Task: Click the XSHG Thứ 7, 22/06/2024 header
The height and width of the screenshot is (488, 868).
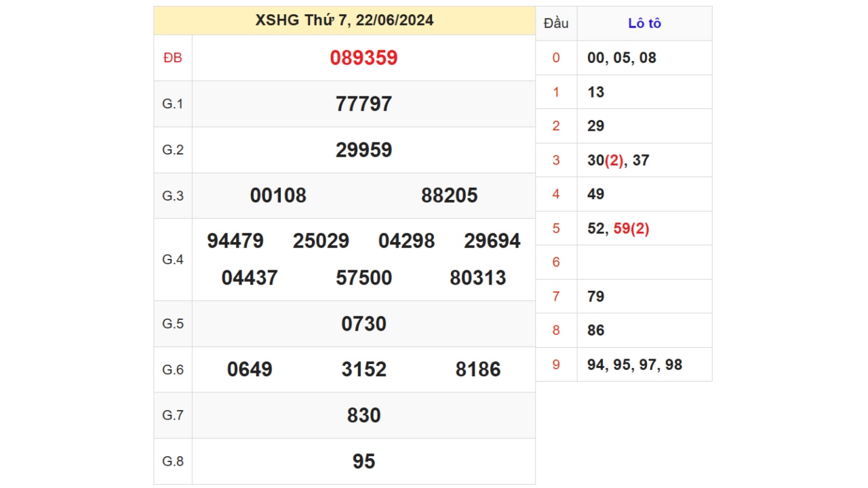Action: (x=344, y=20)
